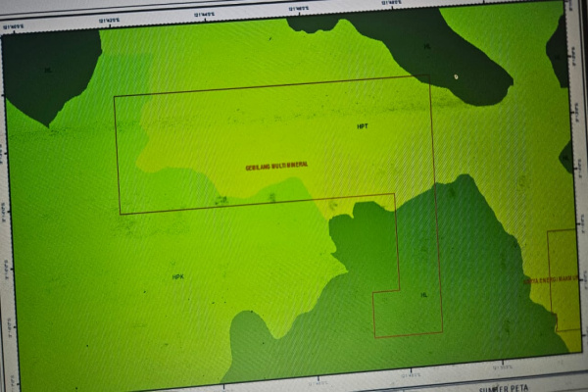Click the HL label in the top-left dark area
This screenshot has height=392, width=588.
point(47,71)
